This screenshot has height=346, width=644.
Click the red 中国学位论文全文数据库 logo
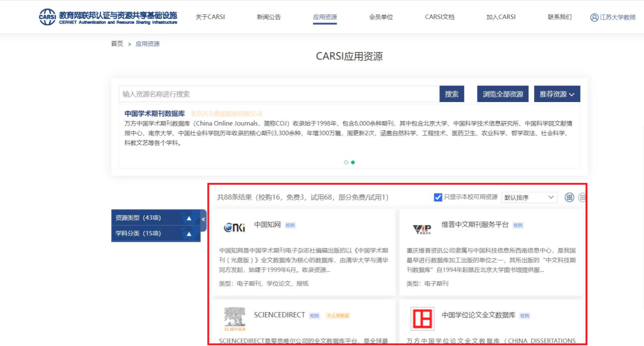[422, 319]
